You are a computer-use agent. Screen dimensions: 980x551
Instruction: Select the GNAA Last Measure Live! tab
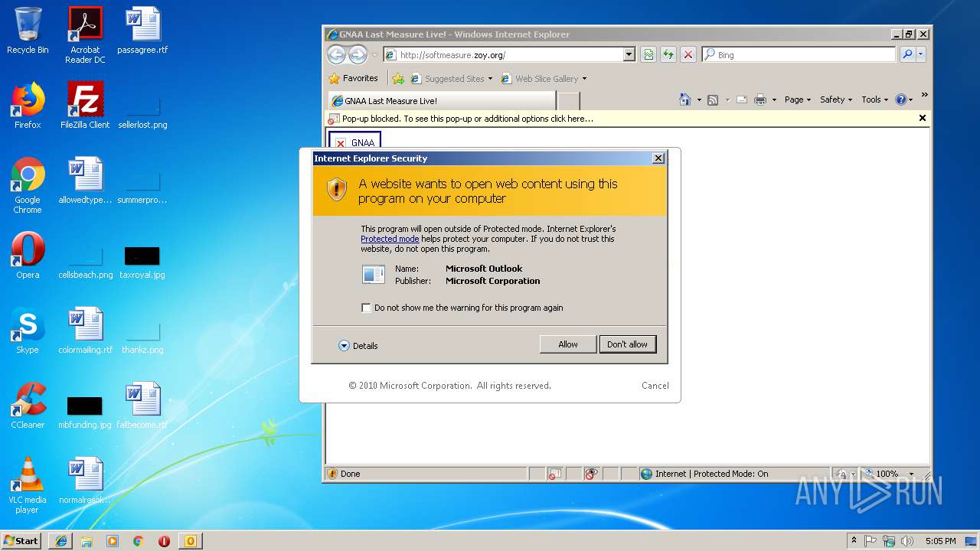click(x=442, y=101)
